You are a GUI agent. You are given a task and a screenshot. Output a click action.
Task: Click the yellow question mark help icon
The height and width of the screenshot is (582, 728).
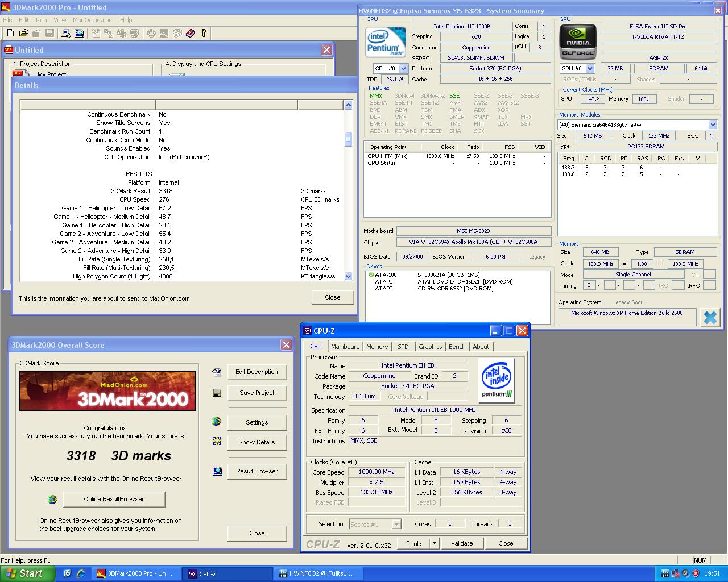[203, 34]
